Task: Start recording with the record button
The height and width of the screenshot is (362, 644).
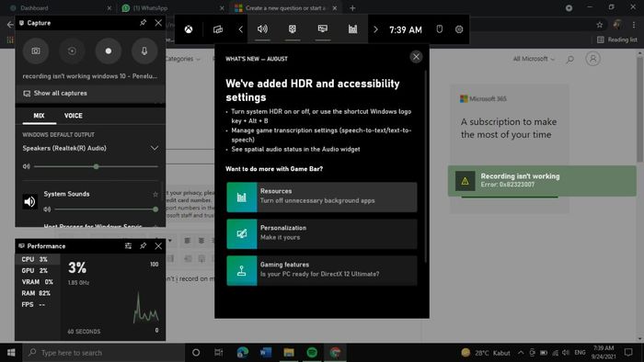Action: [x=108, y=51]
